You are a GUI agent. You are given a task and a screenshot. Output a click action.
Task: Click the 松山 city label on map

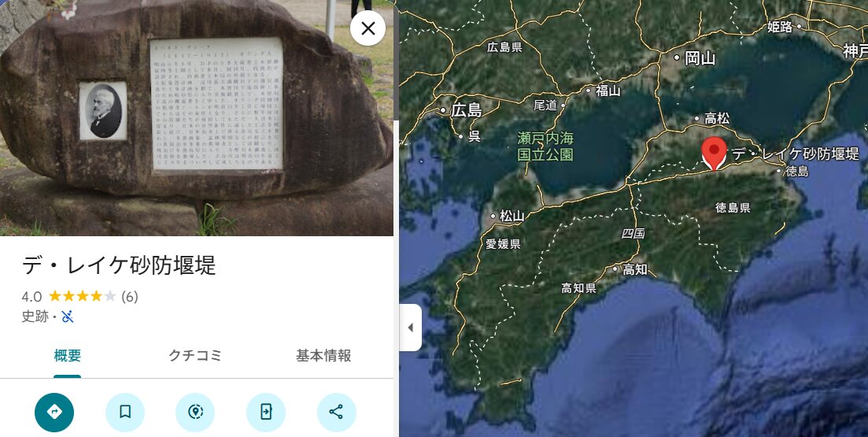(512, 216)
